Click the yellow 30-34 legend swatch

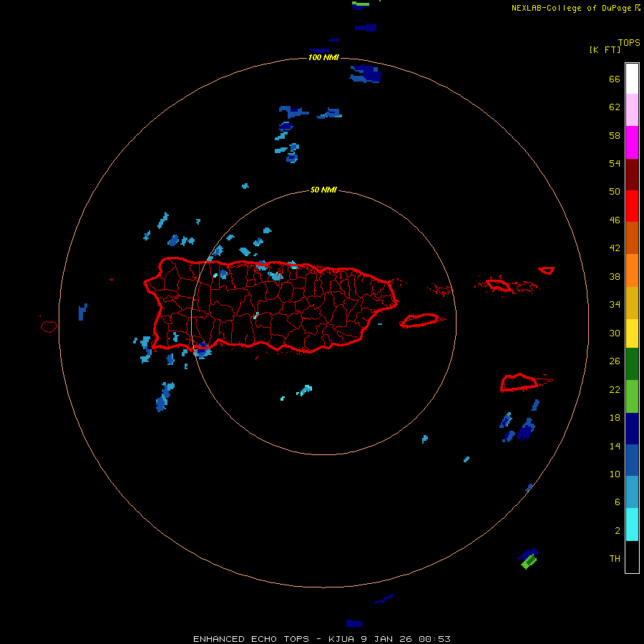tap(632, 333)
